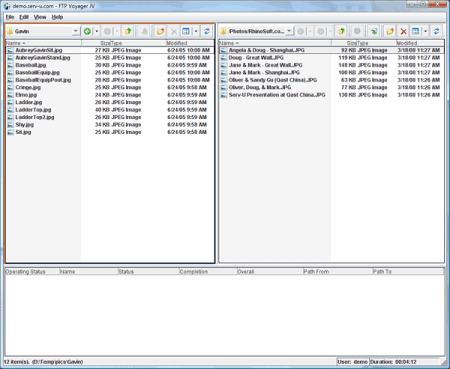Select BaseballEquip.jpg file

[37, 72]
